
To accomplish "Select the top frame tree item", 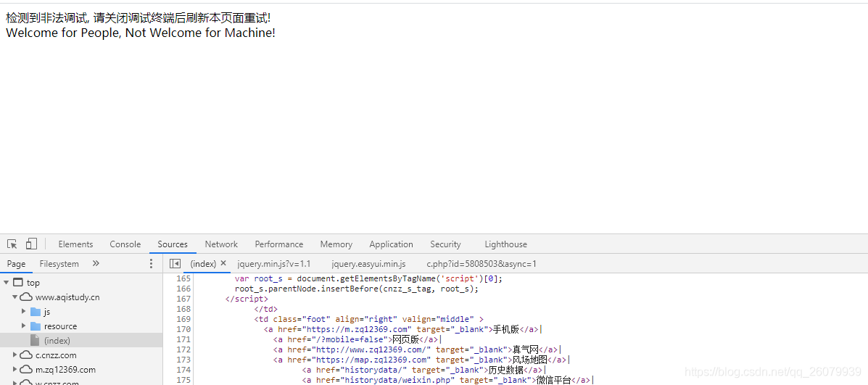I will [33, 283].
